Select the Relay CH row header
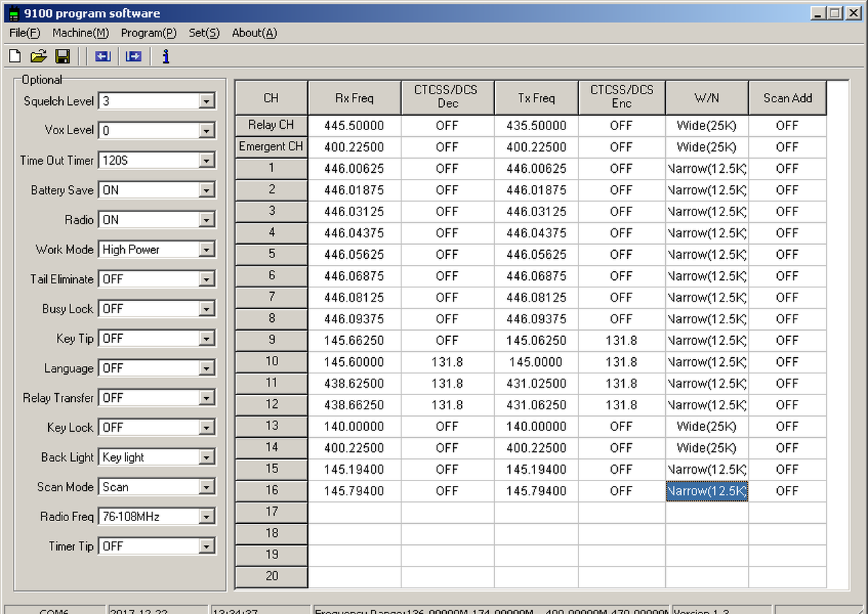This screenshot has height=614, width=868. pyautogui.click(x=271, y=125)
